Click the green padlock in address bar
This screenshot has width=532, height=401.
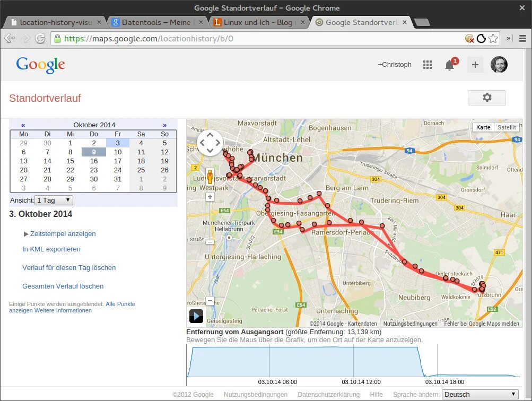[x=58, y=38]
